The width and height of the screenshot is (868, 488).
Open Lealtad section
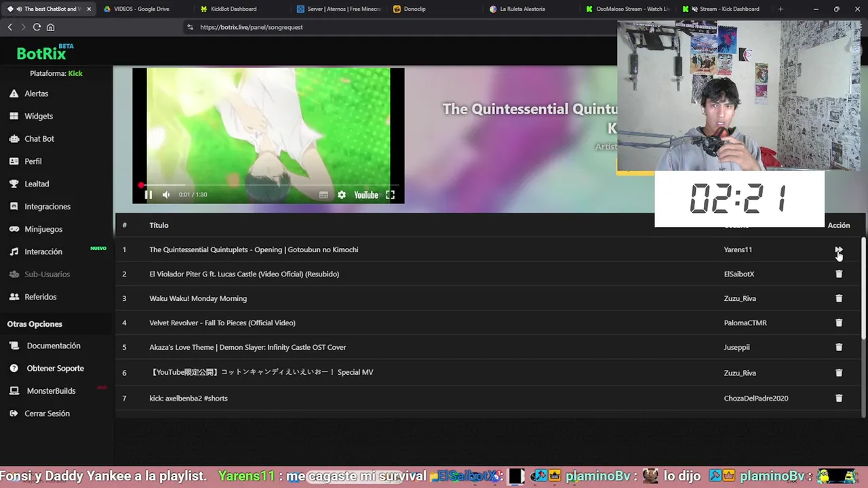point(37,184)
